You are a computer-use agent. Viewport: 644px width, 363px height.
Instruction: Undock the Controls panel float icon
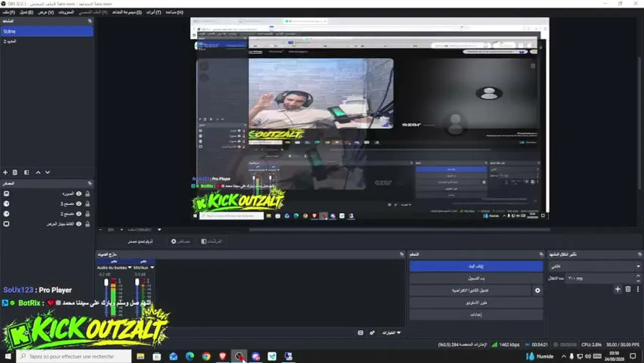coord(540,255)
